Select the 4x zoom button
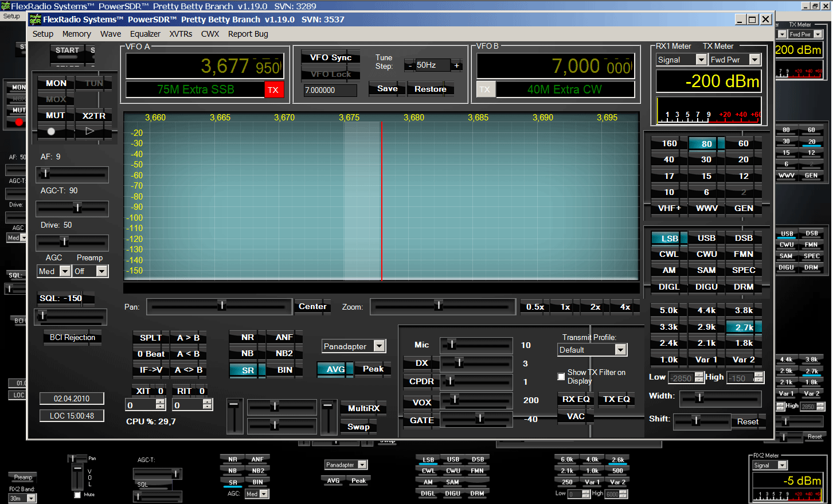Image resolution: width=833 pixels, height=504 pixels. coord(625,307)
